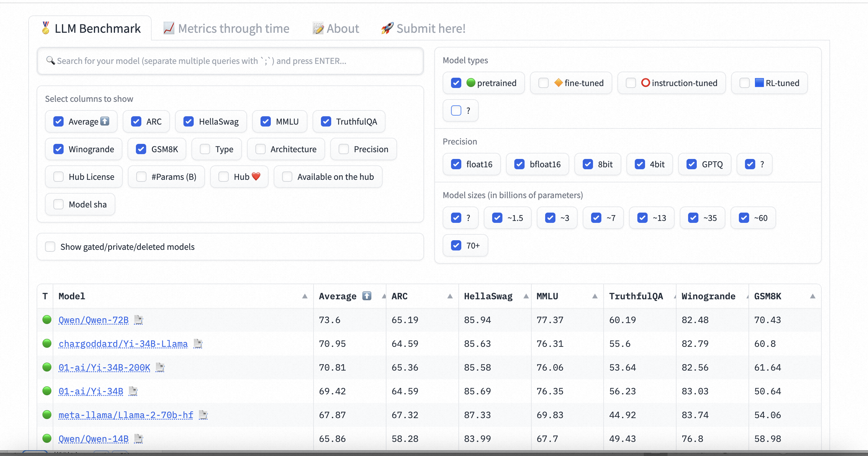This screenshot has height=456, width=868.
Task: Toggle the ARC column checkbox
Action: pyautogui.click(x=136, y=122)
